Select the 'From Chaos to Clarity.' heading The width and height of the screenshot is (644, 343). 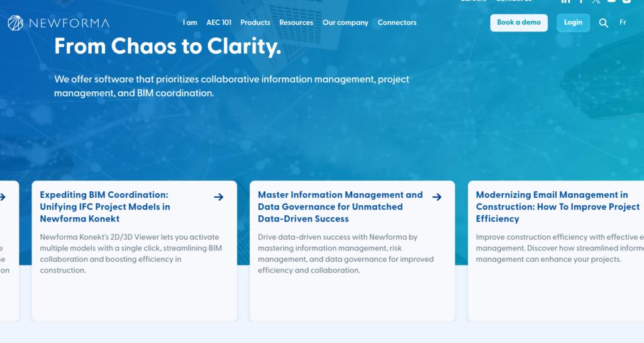pos(167,46)
